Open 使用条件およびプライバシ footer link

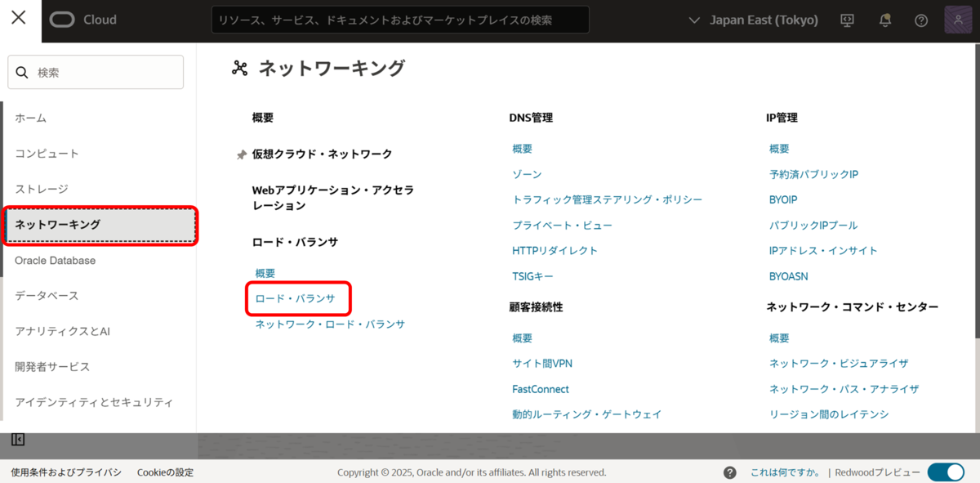tap(66, 472)
